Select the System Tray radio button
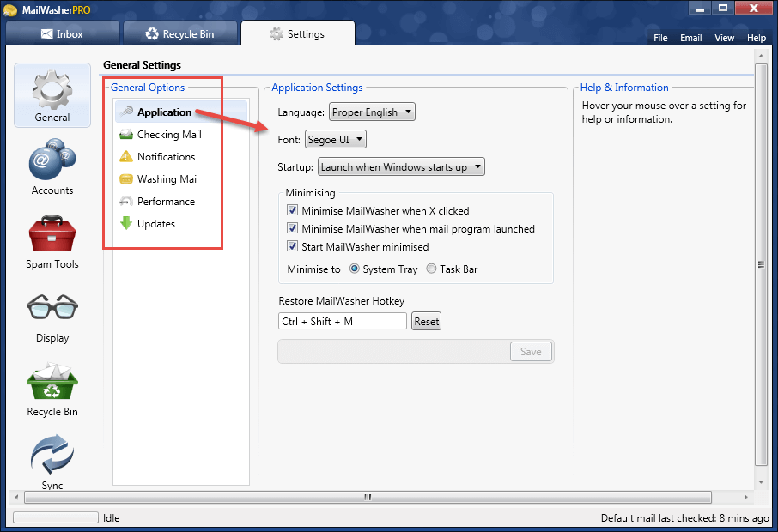This screenshot has height=532, width=778. coord(355,269)
